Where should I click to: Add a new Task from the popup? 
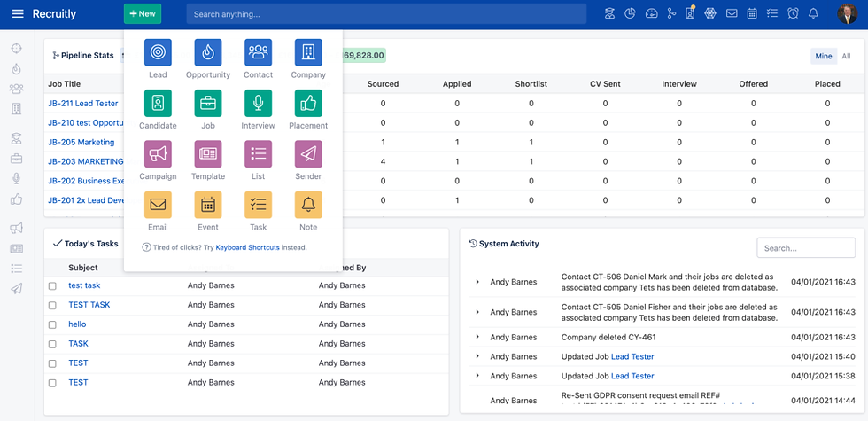click(258, 205)
